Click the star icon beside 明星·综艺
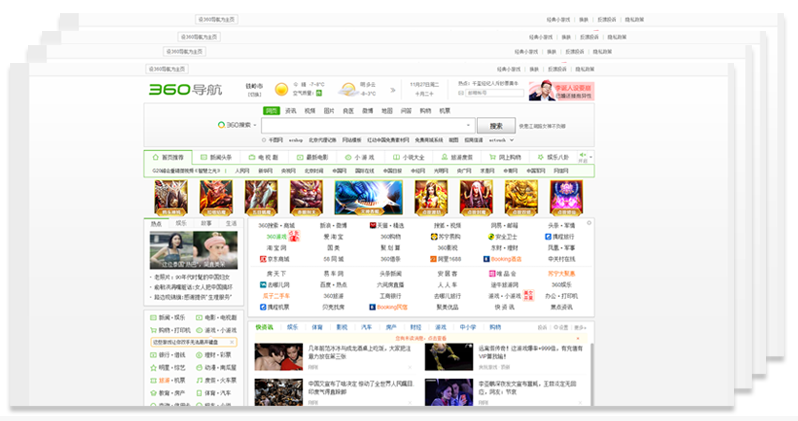 pos(153,368)
